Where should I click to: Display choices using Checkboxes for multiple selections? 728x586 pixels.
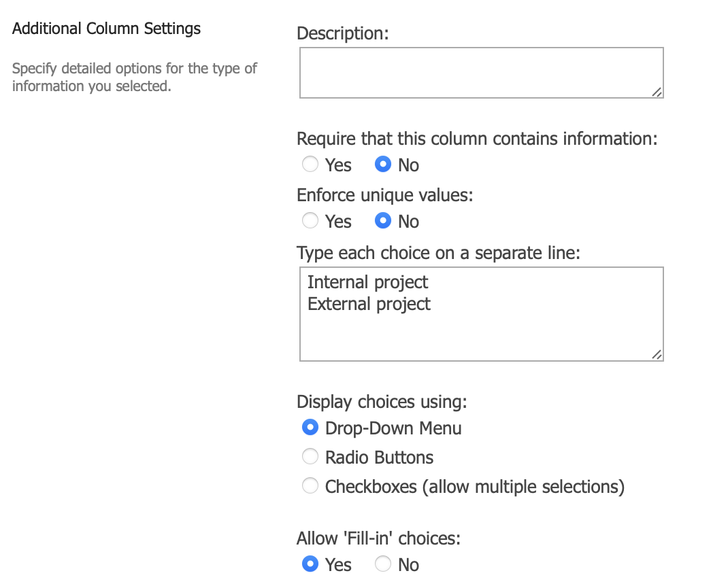310,485
